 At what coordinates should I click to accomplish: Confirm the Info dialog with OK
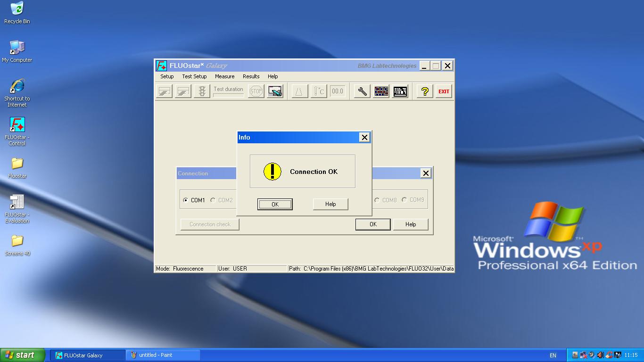tap(275, 204)
